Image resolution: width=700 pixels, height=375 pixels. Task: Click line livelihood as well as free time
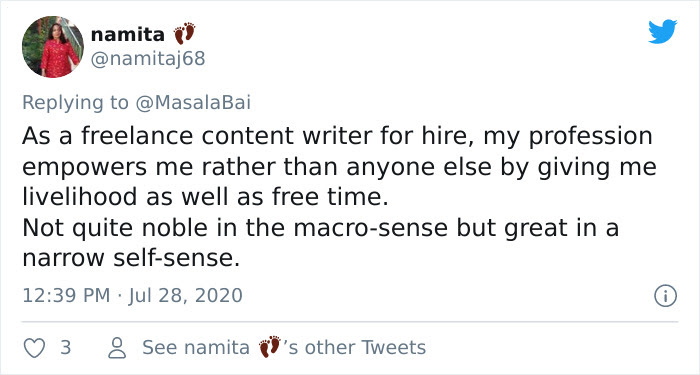tap(205, 197)
